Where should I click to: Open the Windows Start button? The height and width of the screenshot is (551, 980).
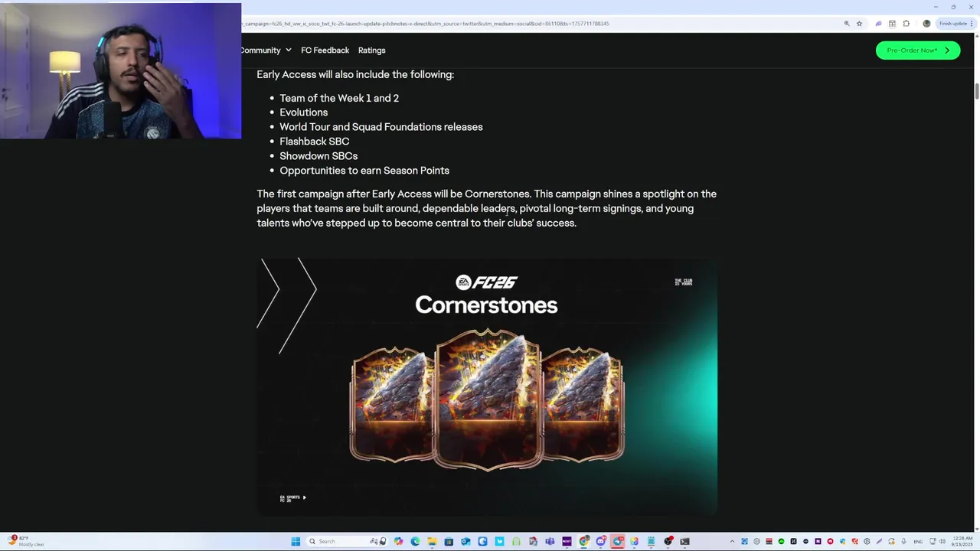[x=296, y=541]
